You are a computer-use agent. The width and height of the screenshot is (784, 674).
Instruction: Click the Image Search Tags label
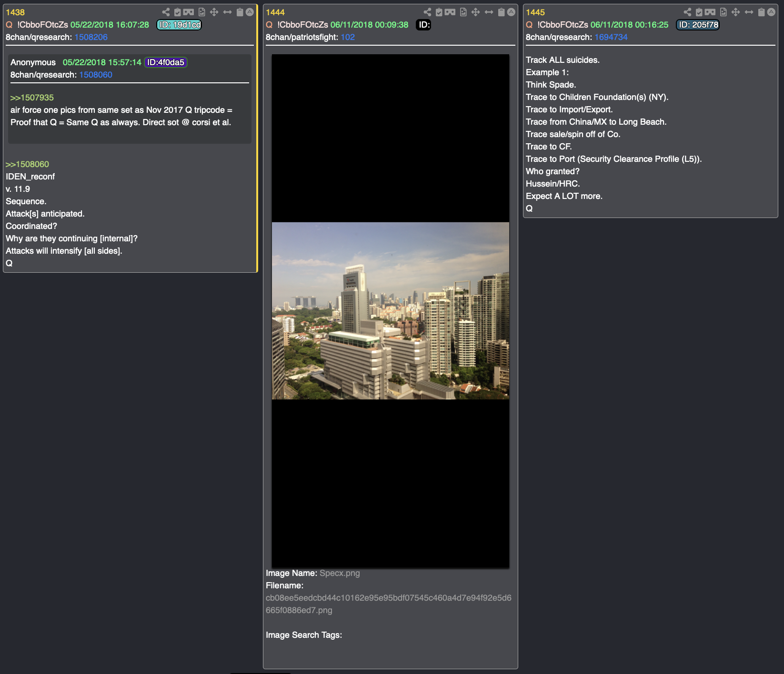304,635
